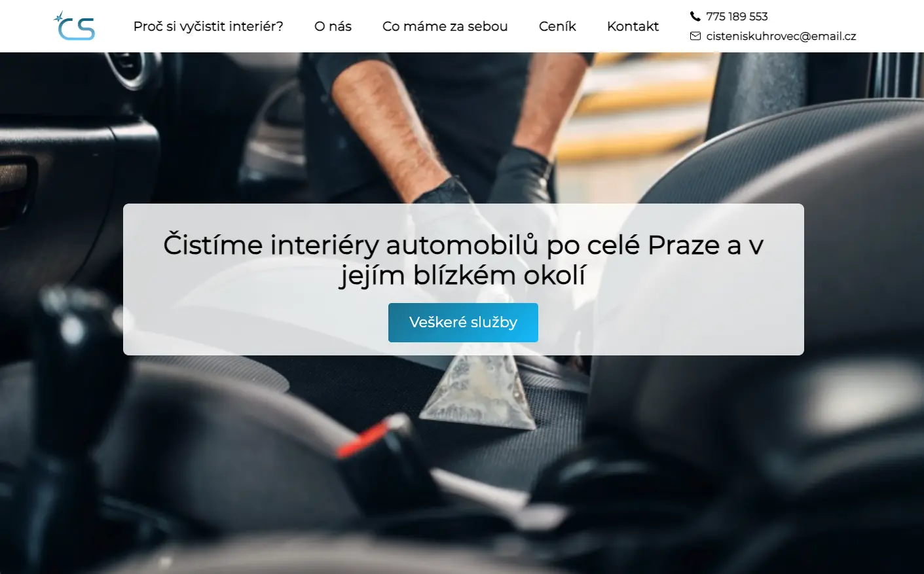
Task: Click the phone handset icon
Action: pos(695,16)
